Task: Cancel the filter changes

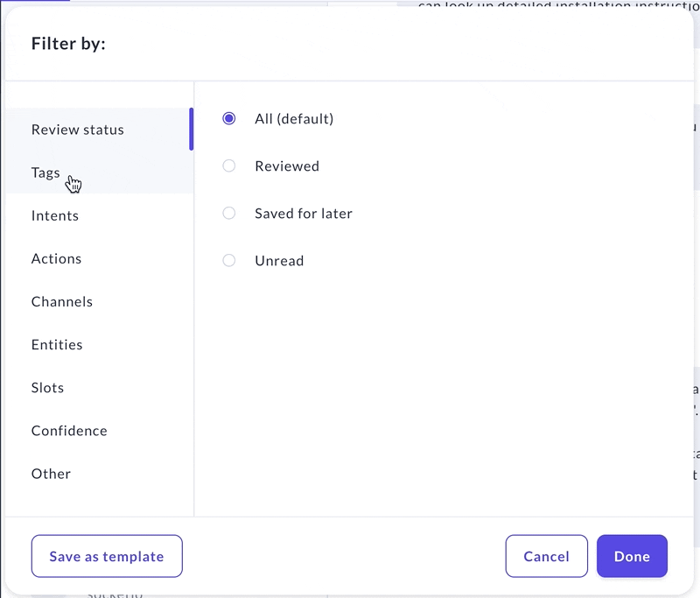Action: point(546,556)
